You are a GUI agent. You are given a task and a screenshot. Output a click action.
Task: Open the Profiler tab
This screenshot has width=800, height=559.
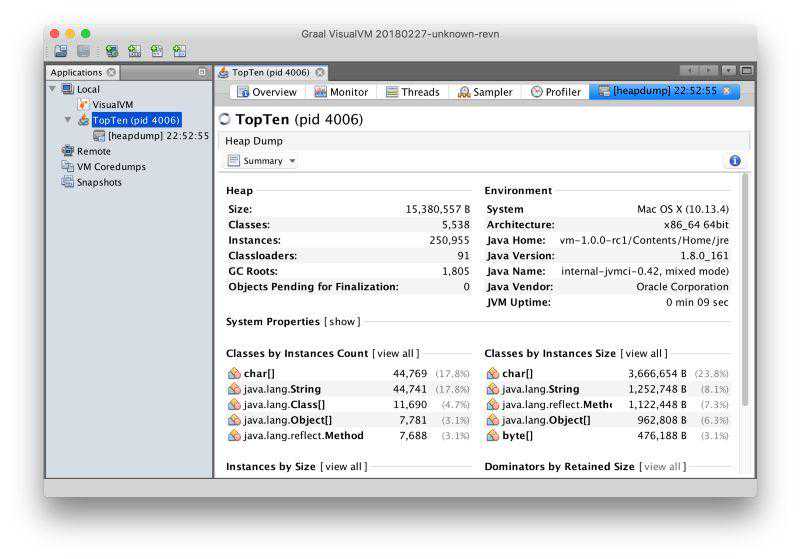tap(554, 92)
